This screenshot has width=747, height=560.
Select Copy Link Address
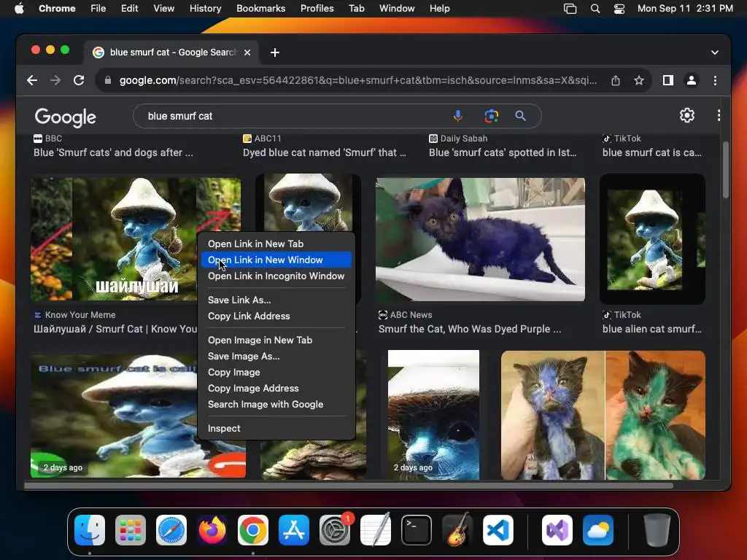click(276, 316)
